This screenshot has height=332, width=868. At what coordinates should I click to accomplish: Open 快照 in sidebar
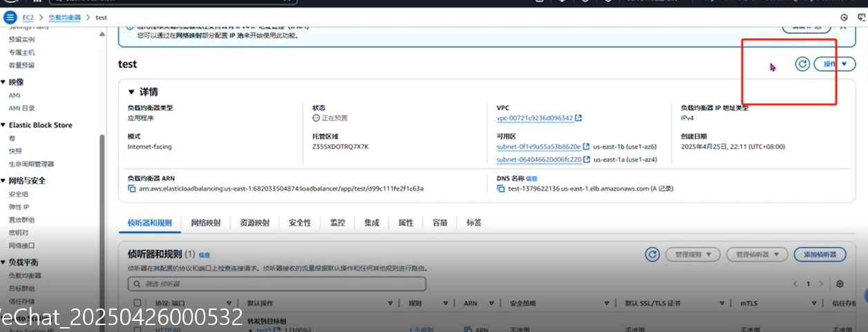(x=15, y=151)
